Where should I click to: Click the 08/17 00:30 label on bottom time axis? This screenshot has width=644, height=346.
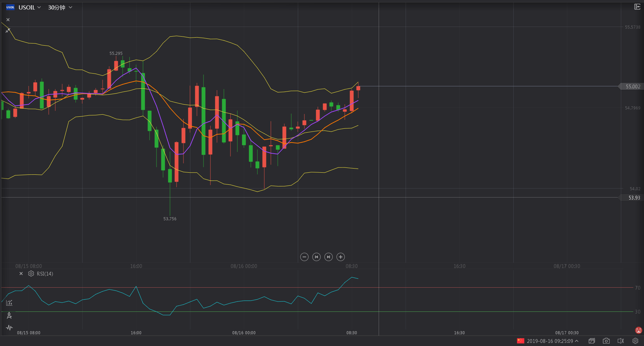click(x=567, y=333)
